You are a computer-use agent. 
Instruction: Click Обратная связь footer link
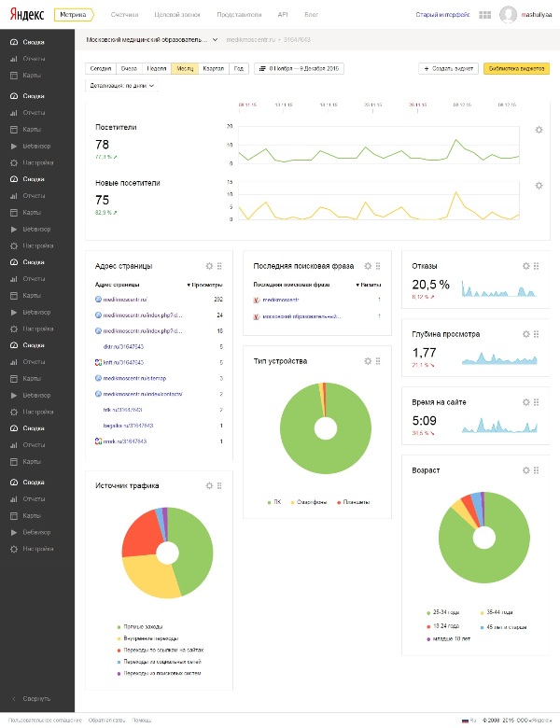(106, 721)
